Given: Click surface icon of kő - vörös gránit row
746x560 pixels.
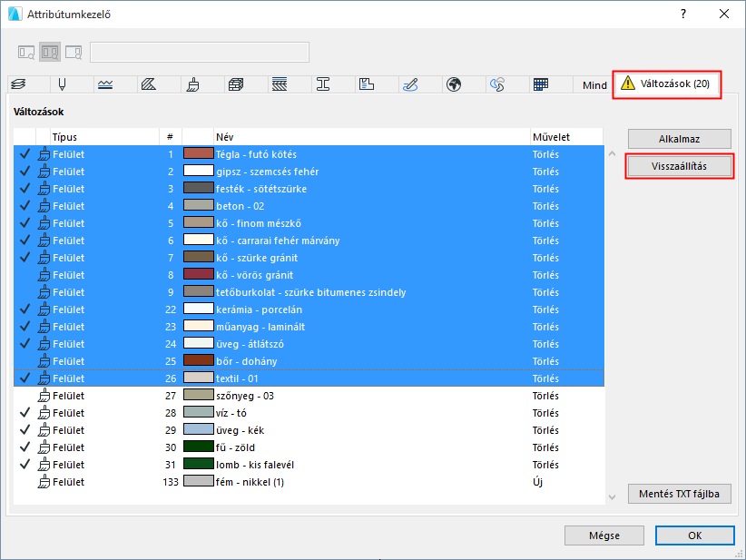Looking at the screenshot, I should click(44, 275).
